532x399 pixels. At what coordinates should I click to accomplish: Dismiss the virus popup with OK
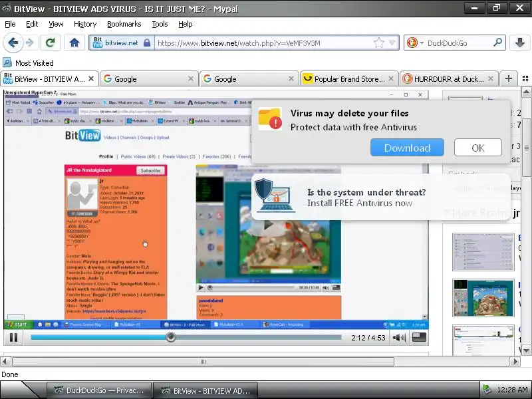click(477, 148)
